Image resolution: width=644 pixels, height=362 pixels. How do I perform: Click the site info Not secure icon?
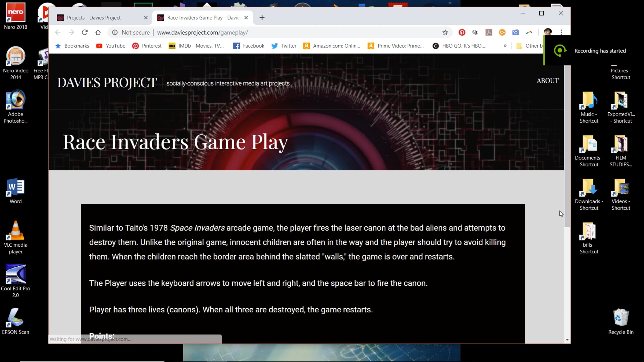pyautogui.click(x=115, y=32)
